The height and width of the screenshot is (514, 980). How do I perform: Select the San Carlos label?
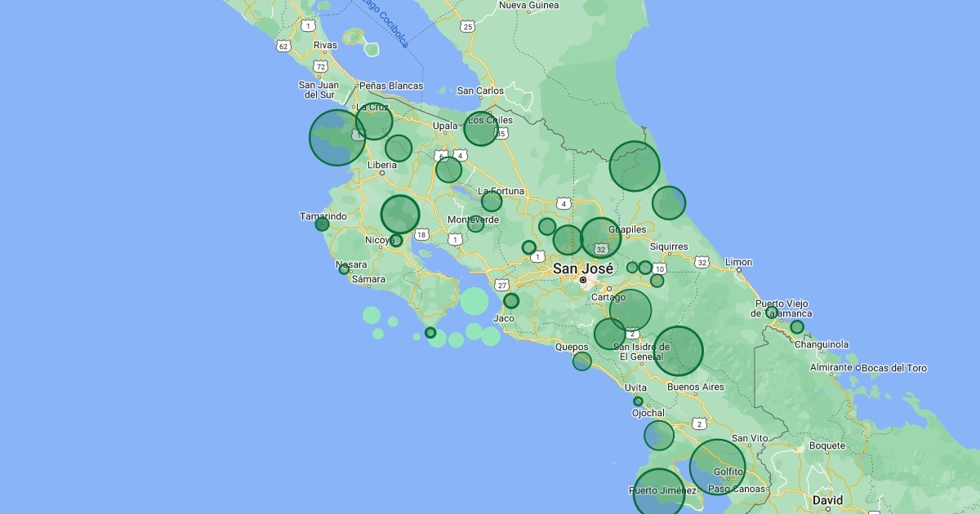(480, 91)
